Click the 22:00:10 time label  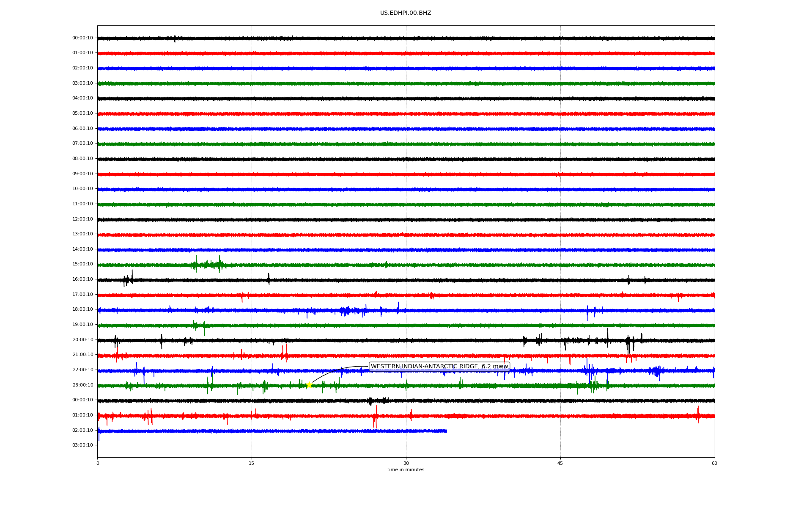point(82,370)
